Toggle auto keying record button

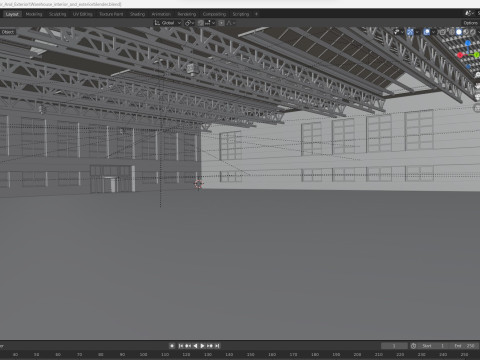pos(172,346)
